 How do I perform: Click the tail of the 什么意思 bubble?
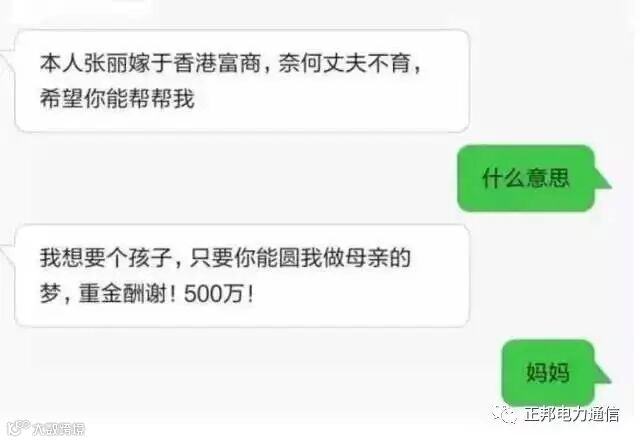[602, 180]
